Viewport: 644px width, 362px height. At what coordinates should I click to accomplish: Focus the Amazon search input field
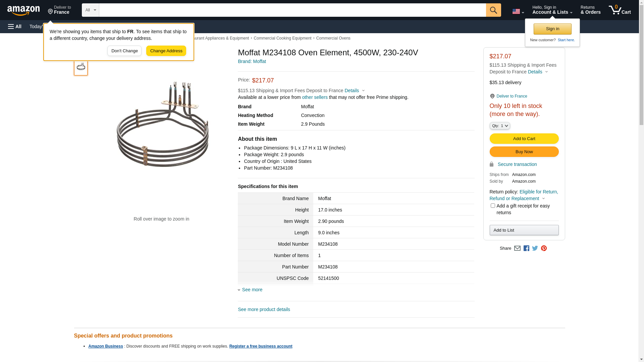(292, 10)
